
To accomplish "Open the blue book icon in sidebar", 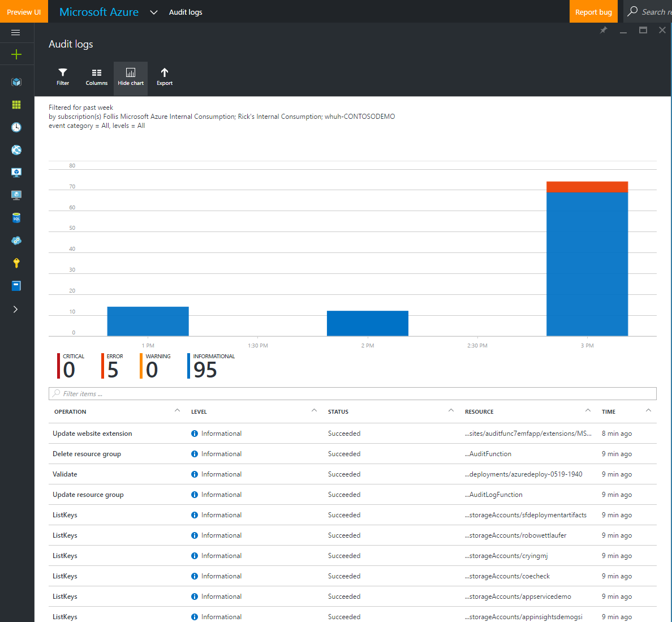I will pyautogui.click(x=16, y=286).
